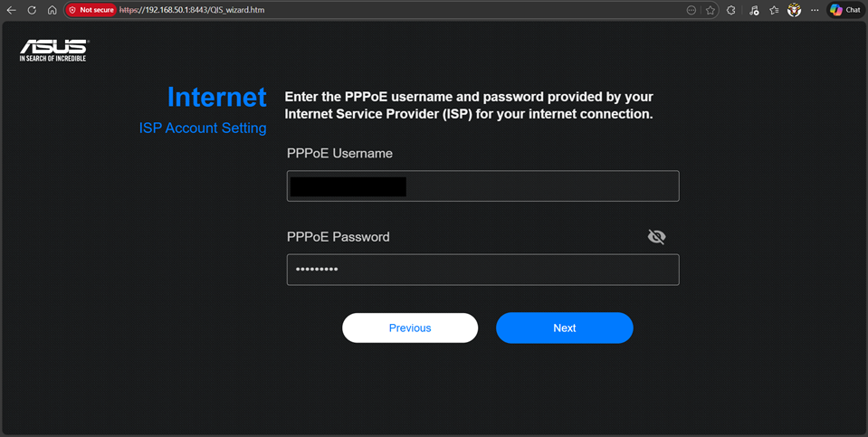The width and height of the screenshot is (868, 437).
Task: Click the Previous button
Action: (410, 328)
